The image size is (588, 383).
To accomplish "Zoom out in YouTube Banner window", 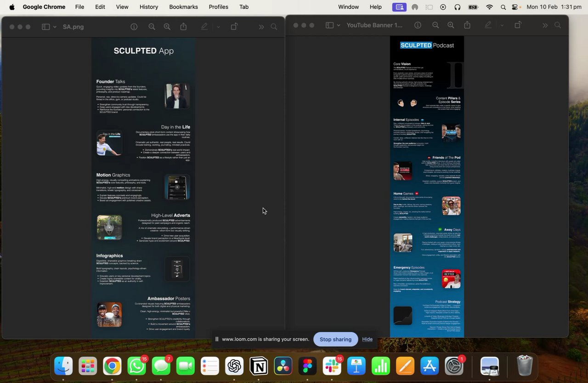I will click(435, 25).
